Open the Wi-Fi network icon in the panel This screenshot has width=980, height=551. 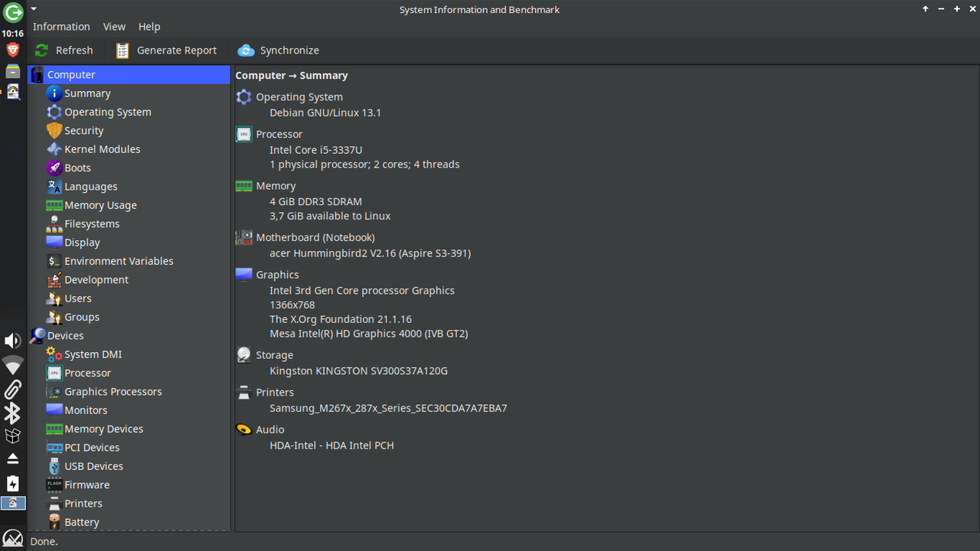13,365
